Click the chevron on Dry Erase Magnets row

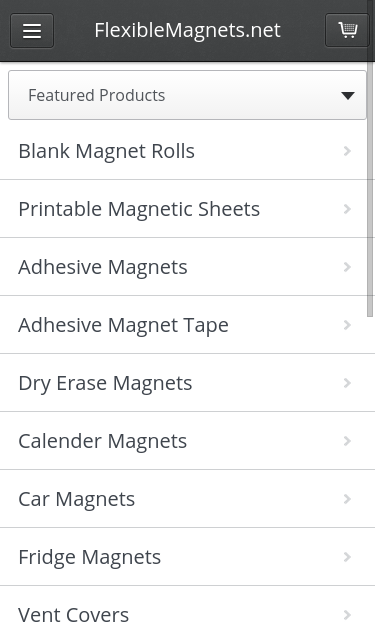point(347,383)
